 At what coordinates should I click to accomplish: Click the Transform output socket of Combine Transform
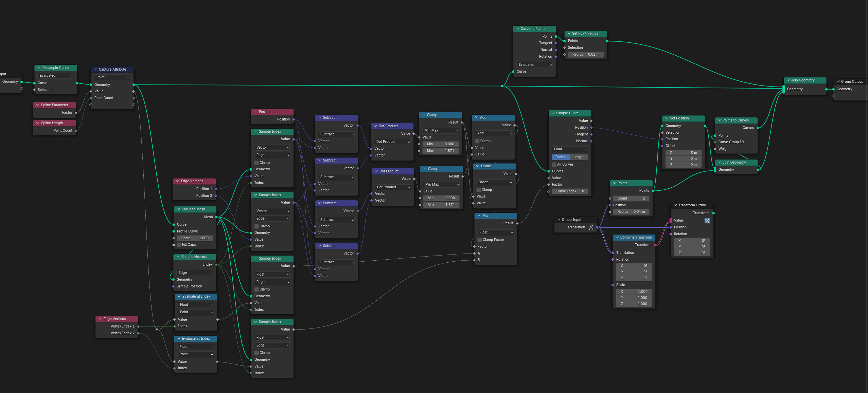point(655,245)
